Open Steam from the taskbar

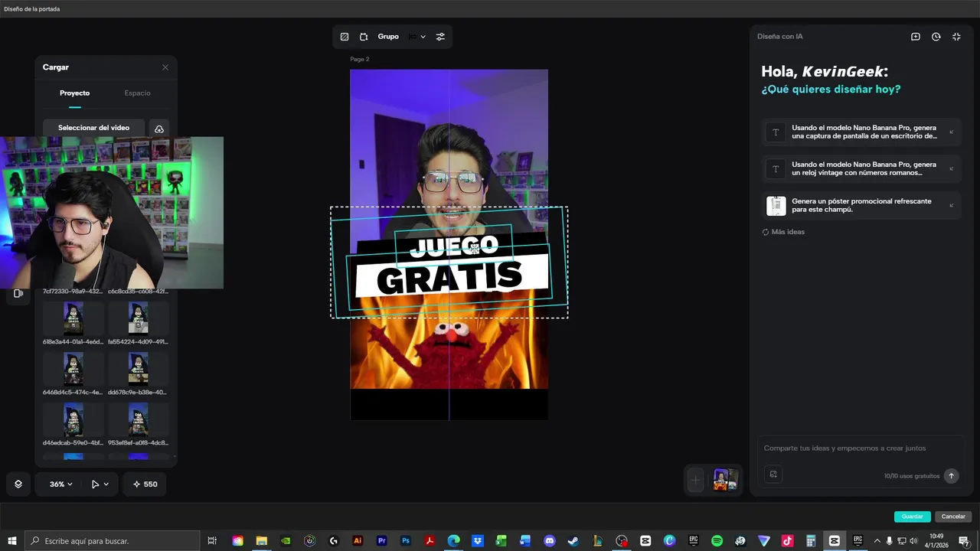[573, 541]
